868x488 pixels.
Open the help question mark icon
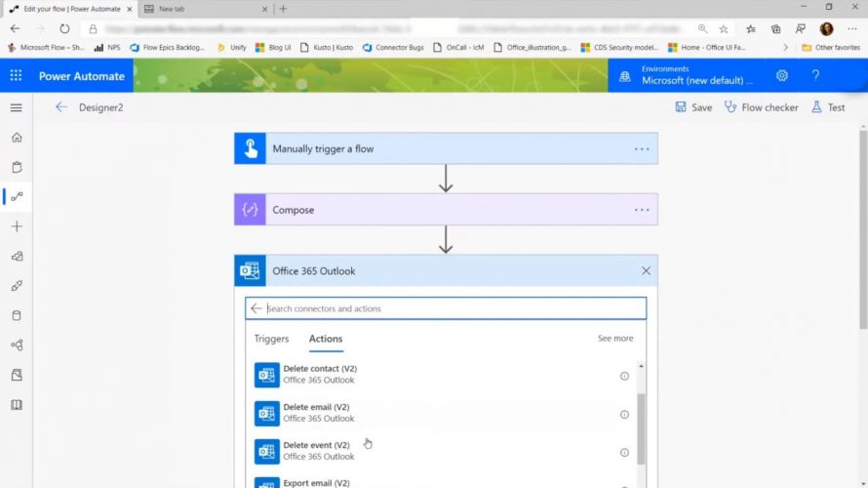click(x=815, y=76)
